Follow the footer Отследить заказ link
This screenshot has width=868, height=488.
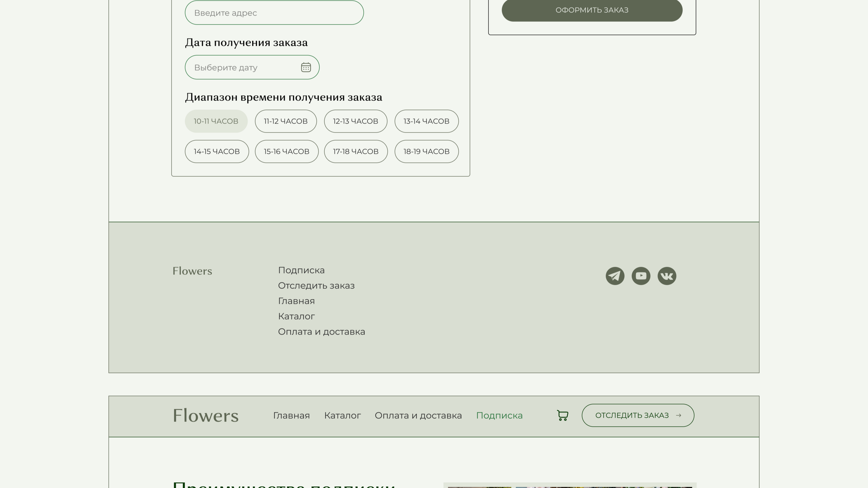click(316, 285)
